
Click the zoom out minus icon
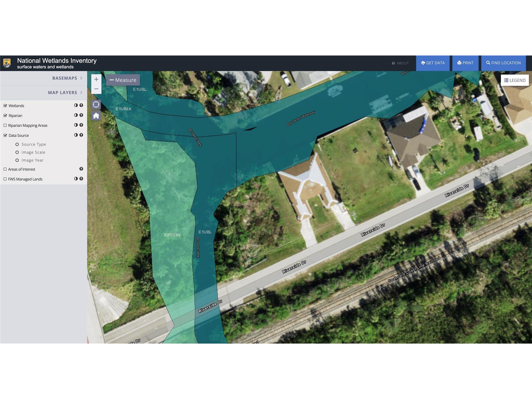(96, 89)
